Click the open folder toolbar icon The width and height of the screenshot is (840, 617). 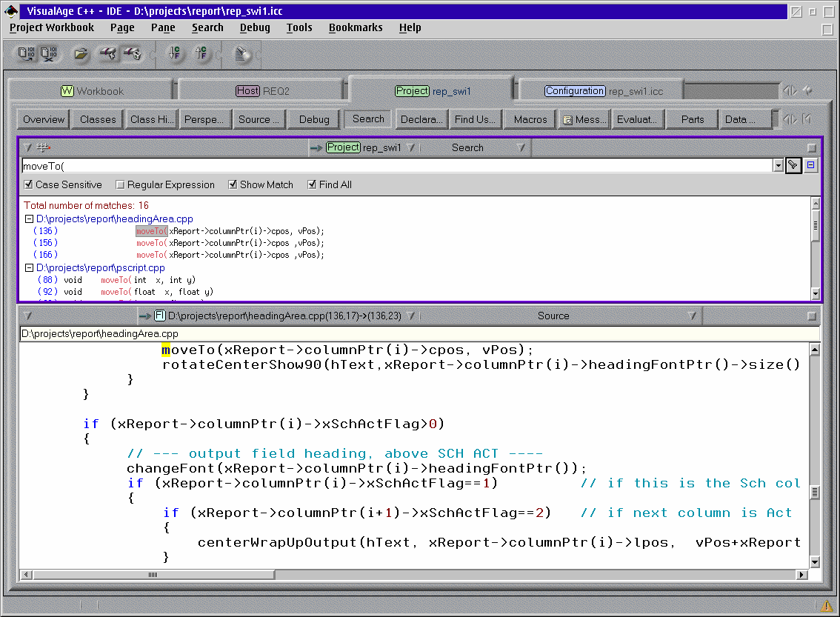(81, 53)
